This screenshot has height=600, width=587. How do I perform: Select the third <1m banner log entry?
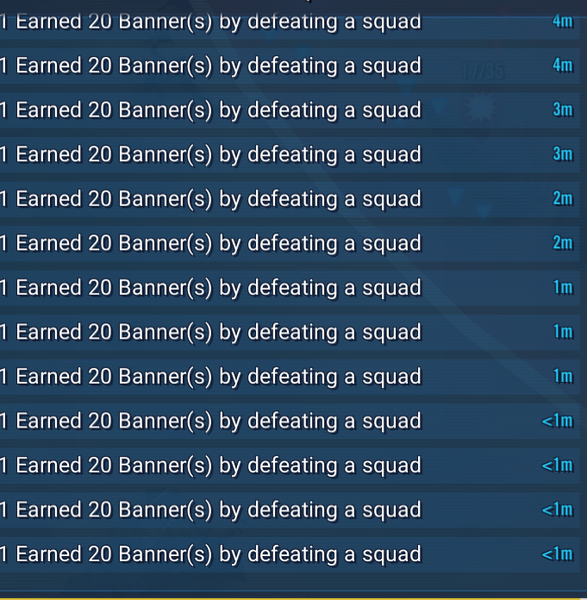290,510
